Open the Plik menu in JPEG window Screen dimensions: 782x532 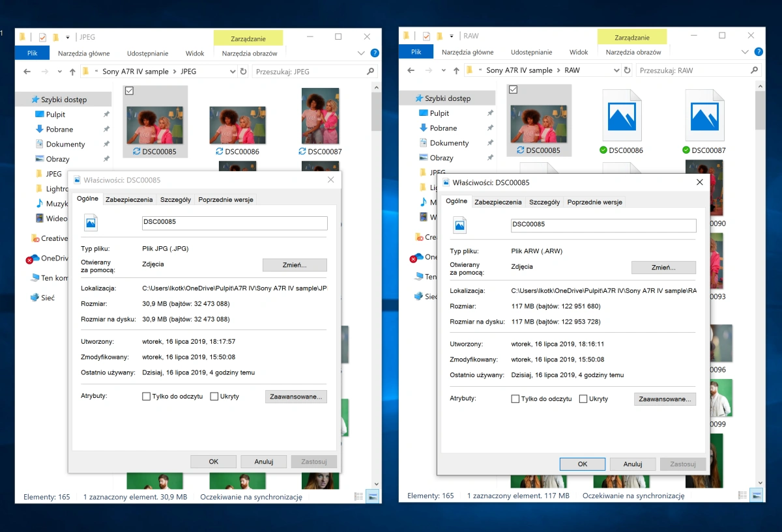point(33,53)
